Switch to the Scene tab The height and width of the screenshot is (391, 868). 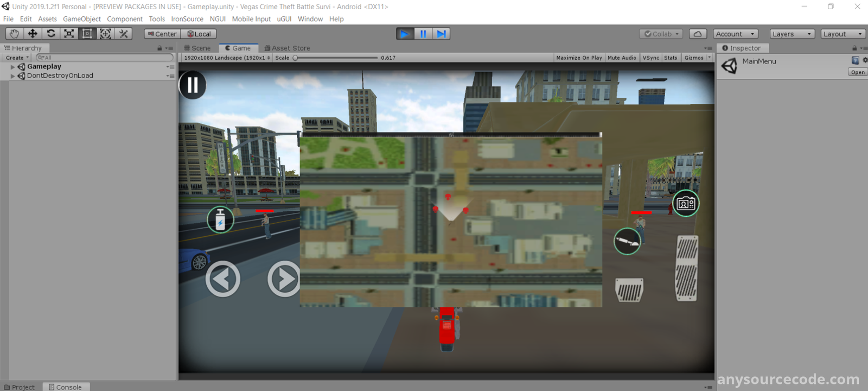point(197,48)
